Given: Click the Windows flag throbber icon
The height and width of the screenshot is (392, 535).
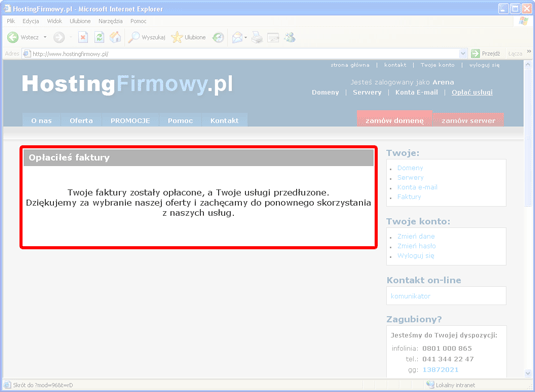Looking at the screenshot, I should [523, 21].
